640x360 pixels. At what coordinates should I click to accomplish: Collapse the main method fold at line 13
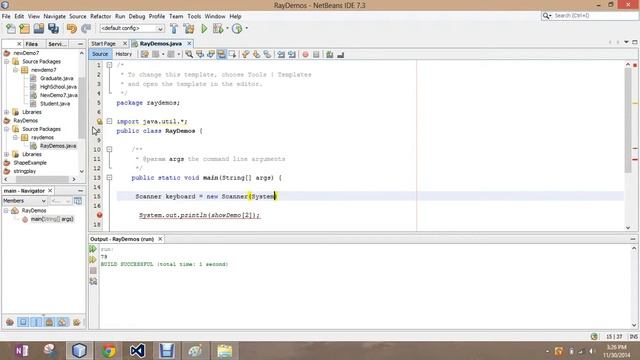(x=109, y=178)
